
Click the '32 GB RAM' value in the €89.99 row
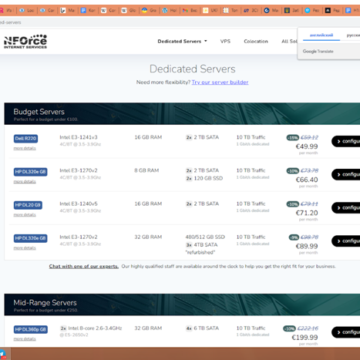tap(148, 237)
